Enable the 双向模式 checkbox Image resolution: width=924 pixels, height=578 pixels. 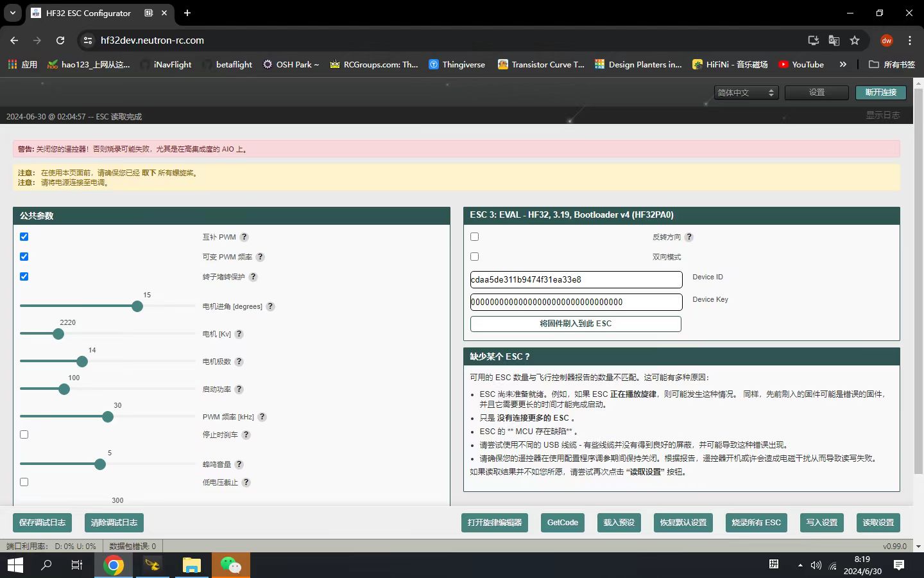coord(475,257)
